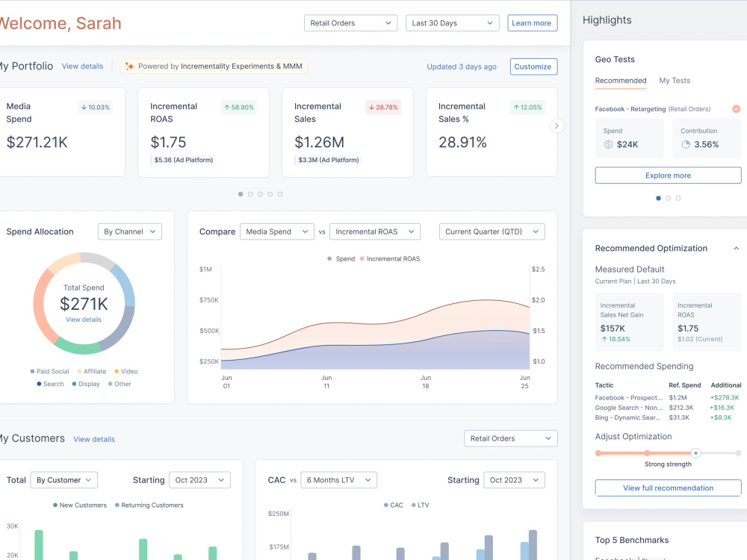Open the Total Starting Oct 2023 dropdown
Image resolution: width=747 pixels, height=560 pixels.
point(199,480)
